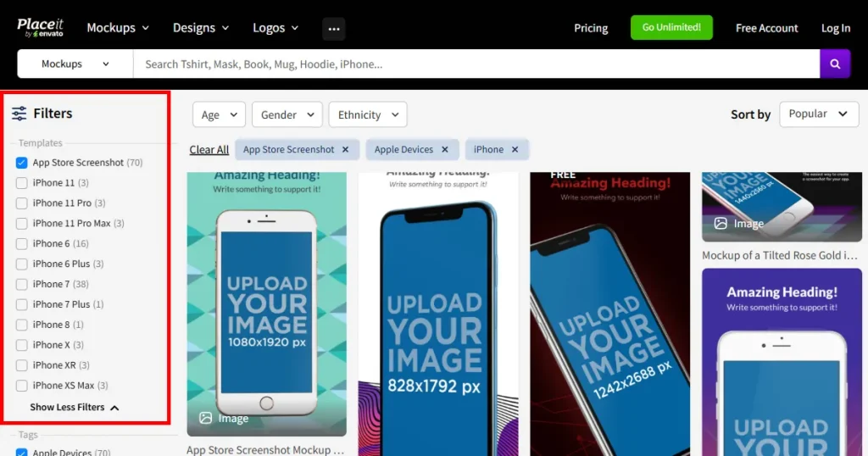The height and width of the screenshot is (456, 868).
Task: Click the Filters sliders icon
Action: (19, 114)
